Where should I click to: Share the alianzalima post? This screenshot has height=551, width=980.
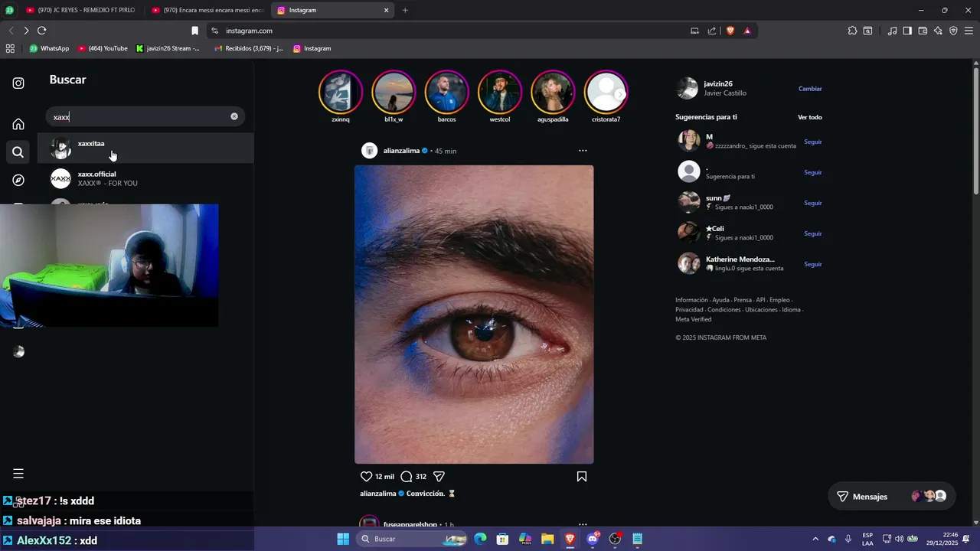click(439, 476)
